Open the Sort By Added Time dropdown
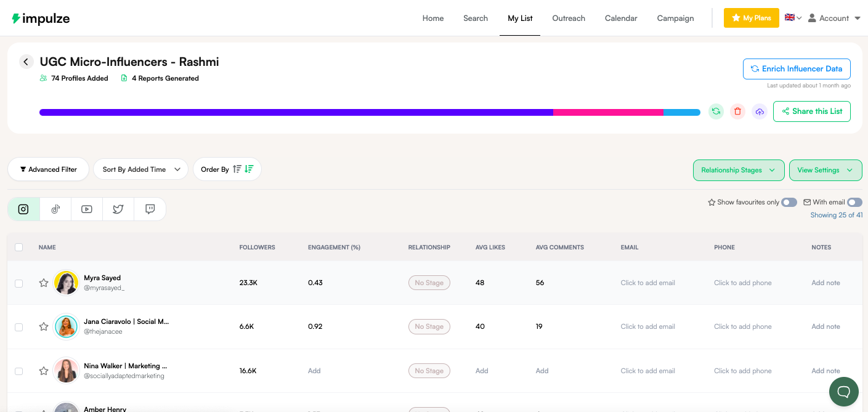This screenshot has width=868, height=412. [140, 169]
